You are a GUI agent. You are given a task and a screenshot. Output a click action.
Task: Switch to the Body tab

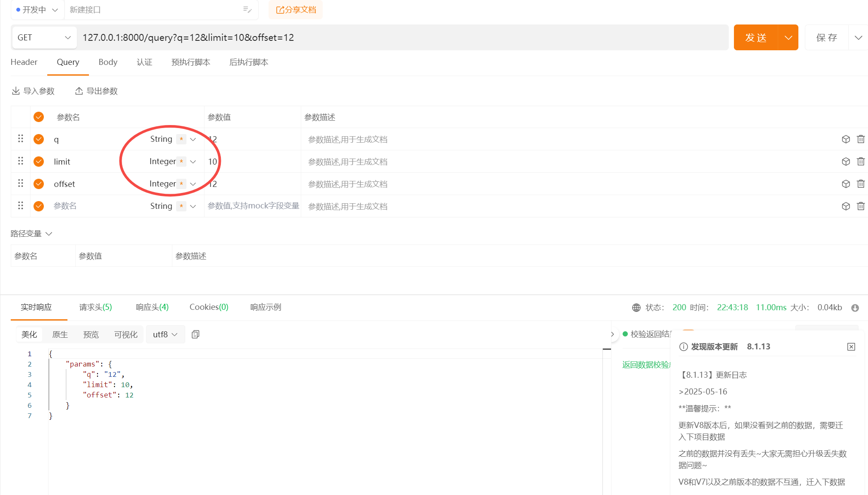[108, 62]
